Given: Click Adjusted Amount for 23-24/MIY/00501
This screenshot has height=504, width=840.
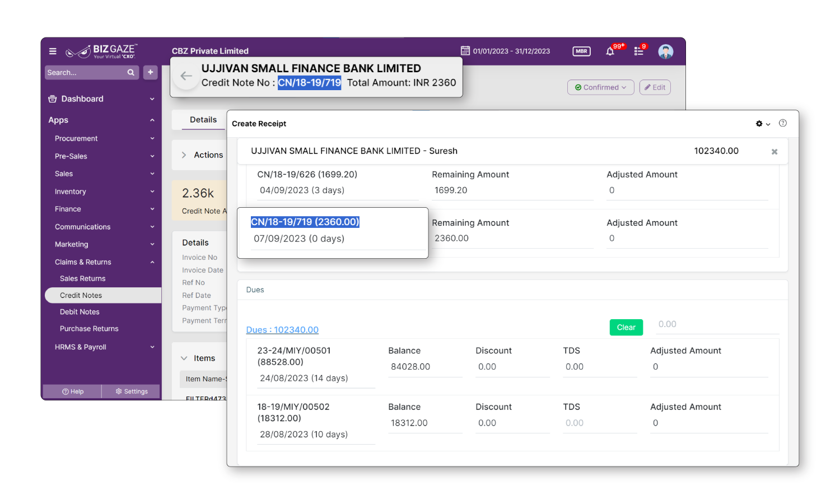Looking at the screenshot, I should pyautogui.click(x=709, y=367).
